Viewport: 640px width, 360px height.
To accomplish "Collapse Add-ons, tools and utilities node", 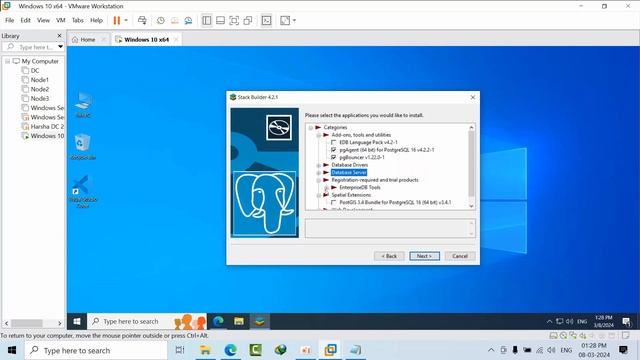I will (x=318, y=135).
